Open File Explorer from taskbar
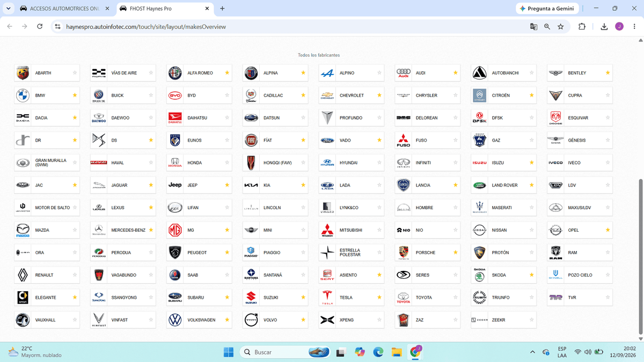This screenshot has height=362, width=644. pos(396,352)
